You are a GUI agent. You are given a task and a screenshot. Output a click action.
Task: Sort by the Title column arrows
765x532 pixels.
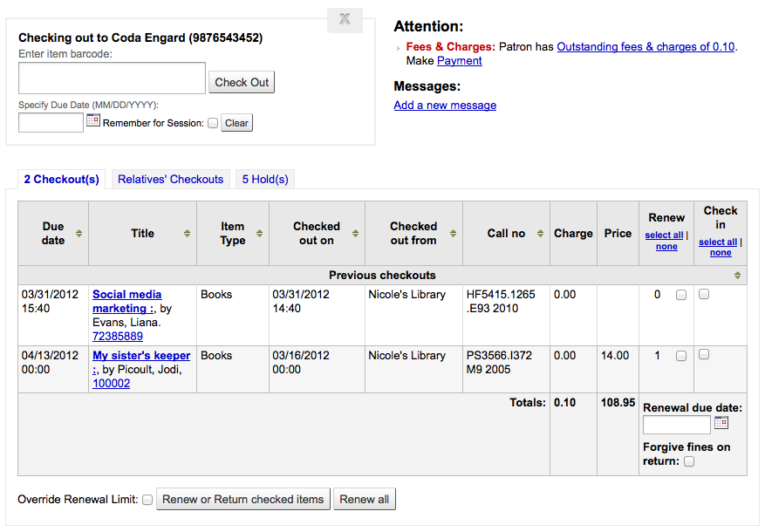point(187,234)
